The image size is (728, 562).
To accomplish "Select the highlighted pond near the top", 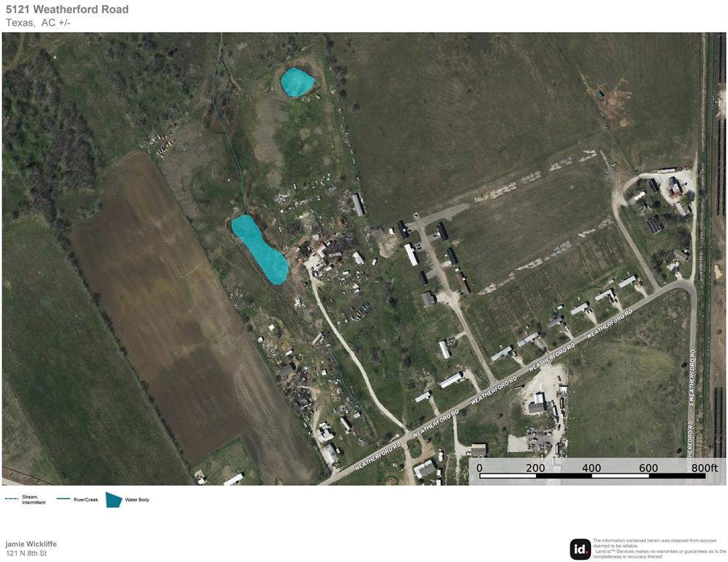I will coord(297,83).
